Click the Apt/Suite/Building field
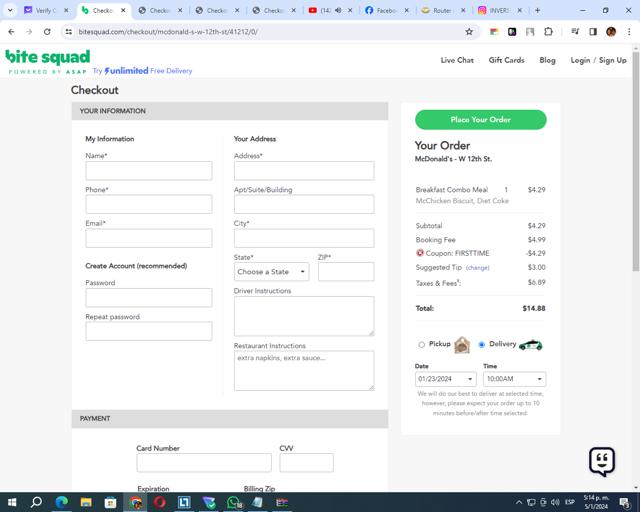The height and width of the screenshot is (512, 640). [x=304, y=204]
